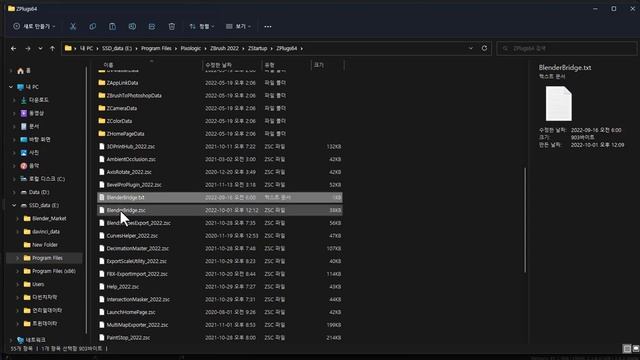Click Pixologic in the address breadcrumb
Viewport: 640px width, 360px height.
pos(191,48)
